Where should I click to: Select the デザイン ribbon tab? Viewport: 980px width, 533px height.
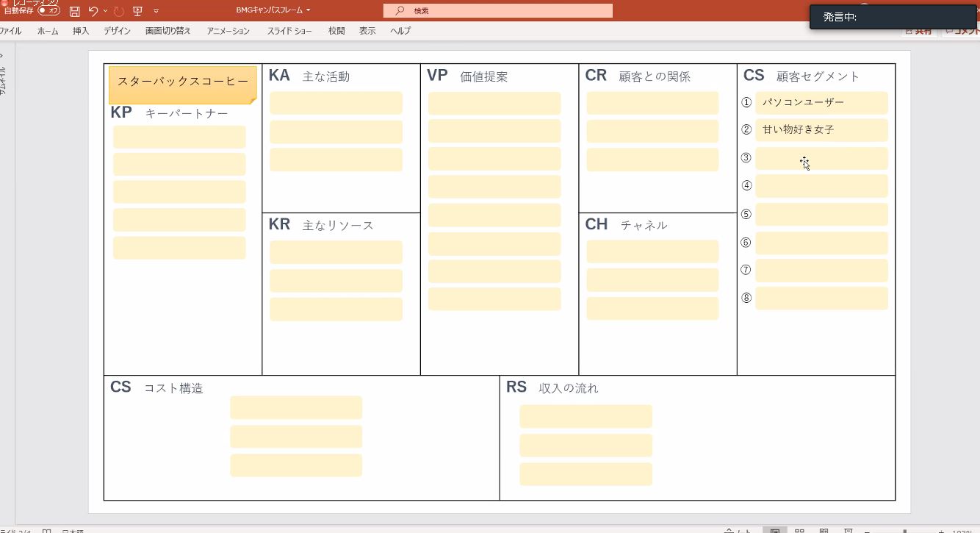click(x=117, y=31)
